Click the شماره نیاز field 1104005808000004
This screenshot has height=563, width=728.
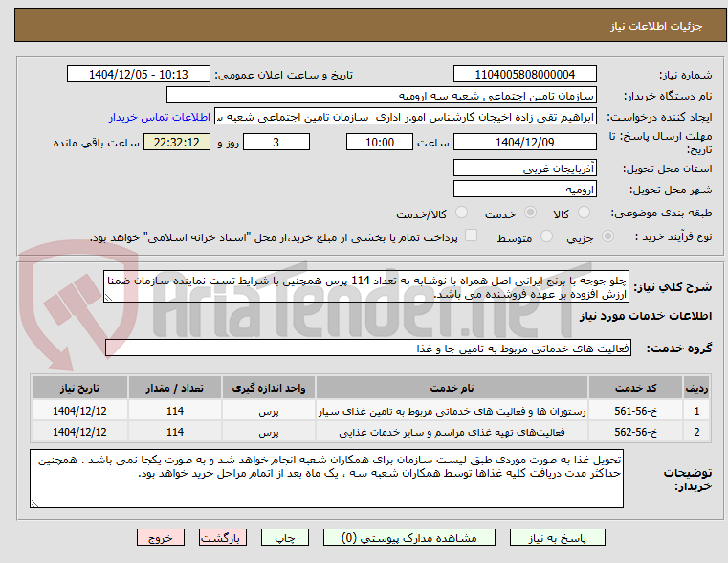[524, 75]
